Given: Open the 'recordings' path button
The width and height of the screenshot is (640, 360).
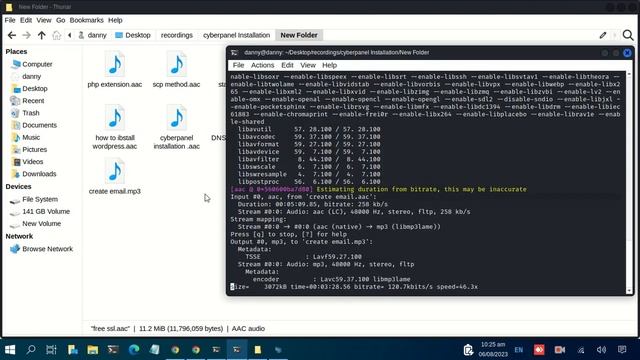Looking at the screenshot, I should tap(177, 36).
